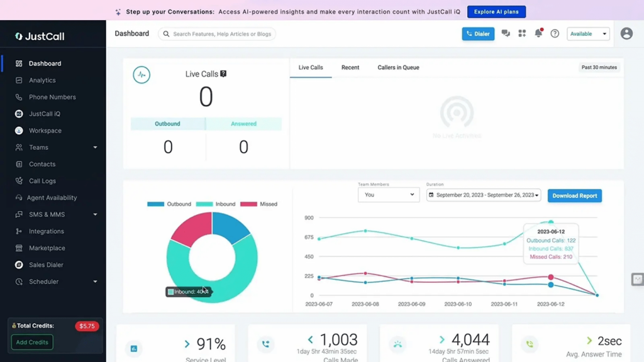Toggle the Missed legend in chart
Image resolution: width=644 pixels, height=362 pixels.
pos(258,204)
